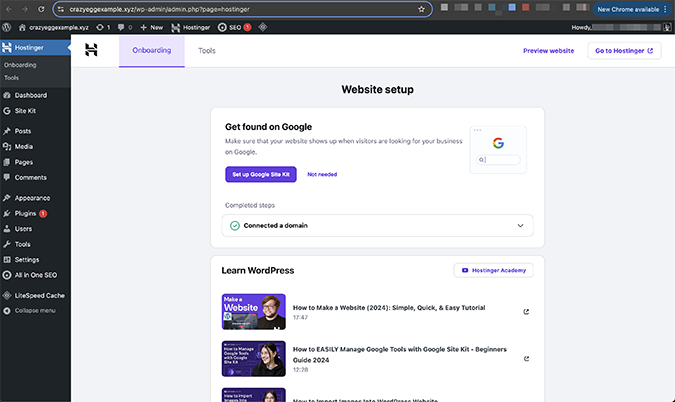Click external link icon for Google Site Kit guide
Viewport: 675px width, 402px height.
tap(526, 359)
